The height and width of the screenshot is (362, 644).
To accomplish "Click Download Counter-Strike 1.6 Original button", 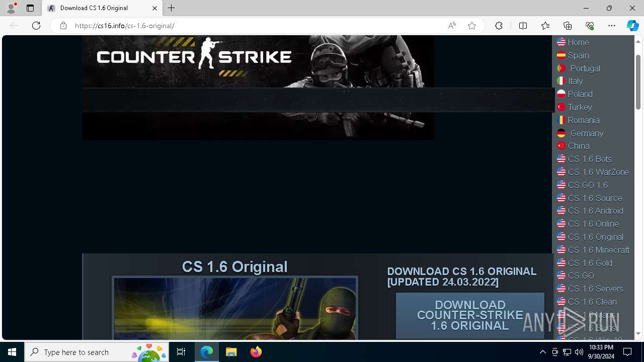I will (470, 315).
